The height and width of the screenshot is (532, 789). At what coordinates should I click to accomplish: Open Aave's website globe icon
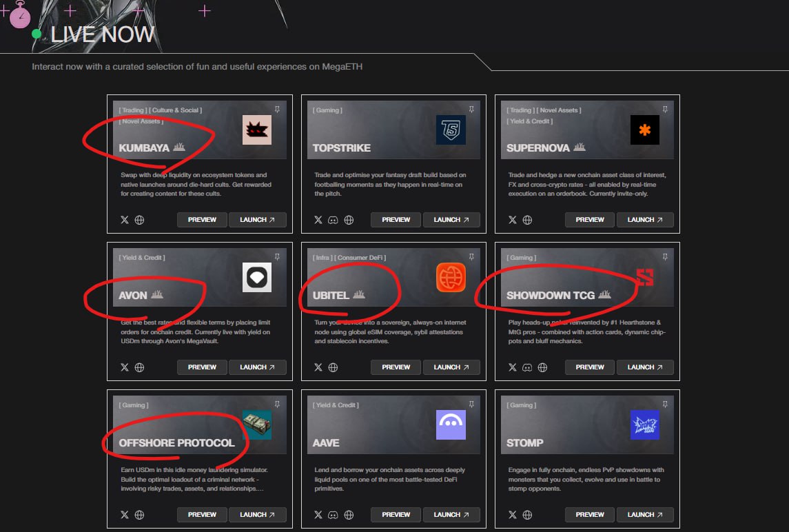pos(349,515)
